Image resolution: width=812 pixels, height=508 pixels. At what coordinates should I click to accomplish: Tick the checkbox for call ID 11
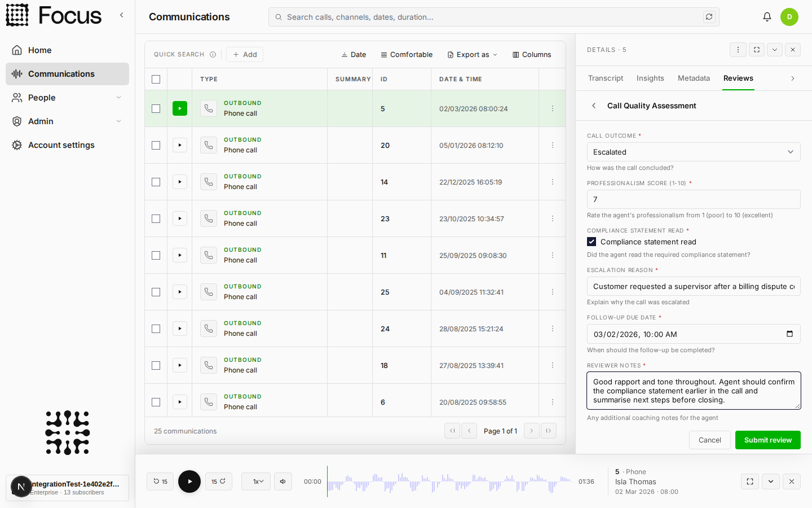[x=156, y=255]
